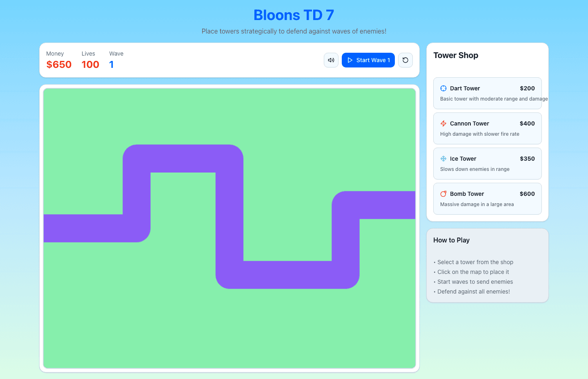Screen dimensions: 588x379
Task: Click the Lives counter showing 100
Action: [90, 64]
